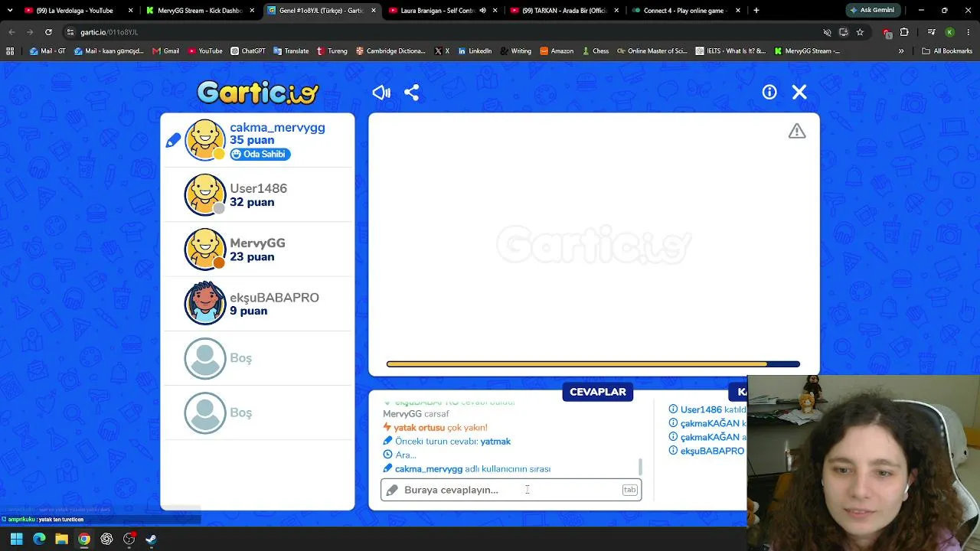The image size is (980, 551).
Task: Open Steam from the taskbar
Action: [152, 539]
